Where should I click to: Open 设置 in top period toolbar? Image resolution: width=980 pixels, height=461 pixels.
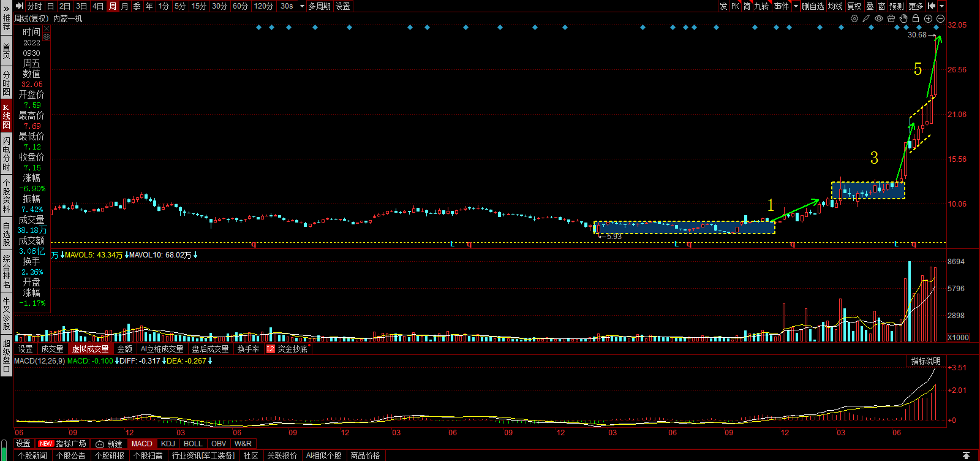tap(343, 6)
